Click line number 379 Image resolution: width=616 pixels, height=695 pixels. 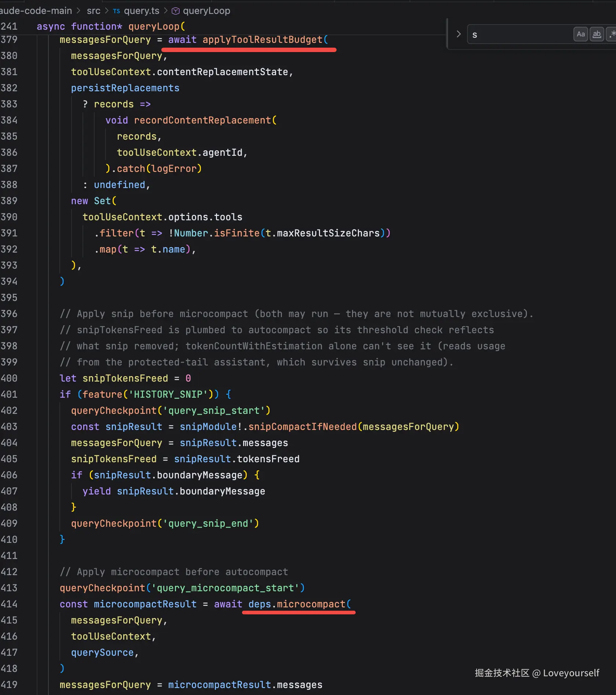point(9,40)
